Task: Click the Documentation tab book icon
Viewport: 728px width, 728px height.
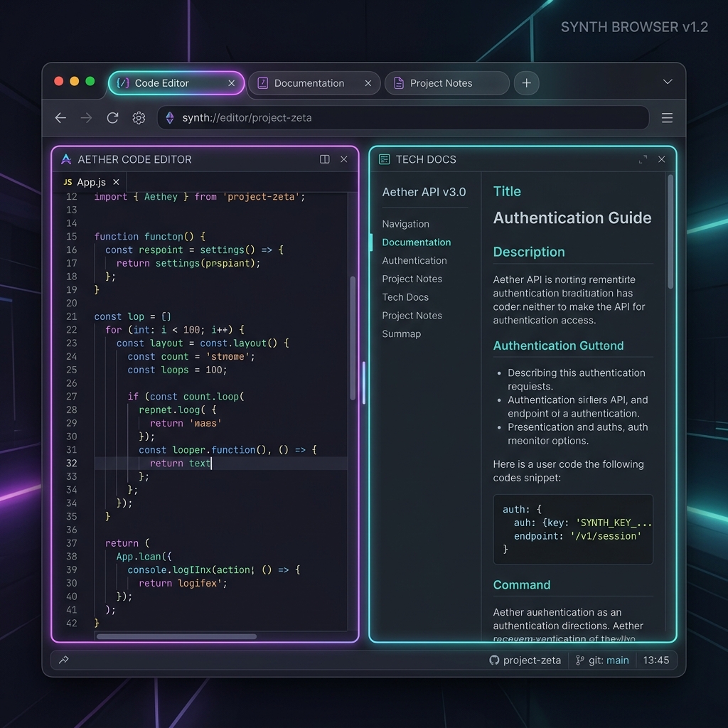Action: coord(263,83)
